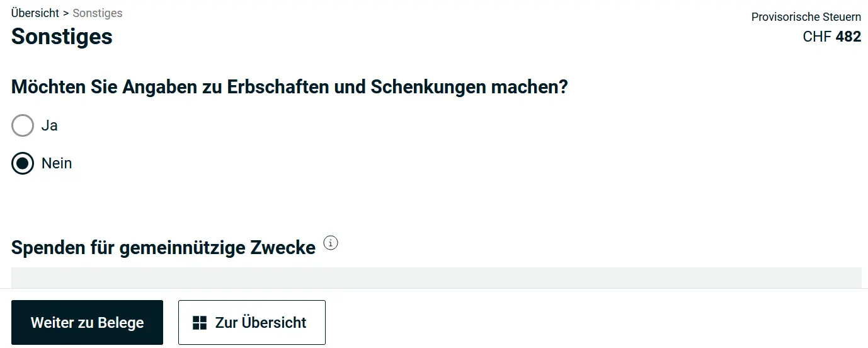
Task: Go to Übersicht via the breadcrumb
Action: pyautogui.click(x=35, y=13)
